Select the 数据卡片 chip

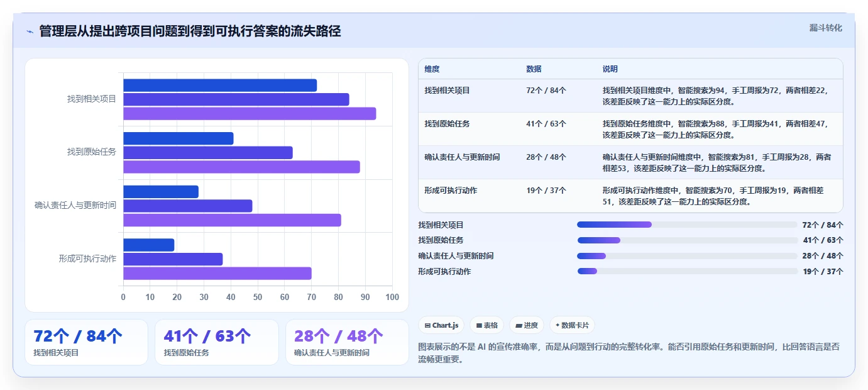click(x=572, y=325)
